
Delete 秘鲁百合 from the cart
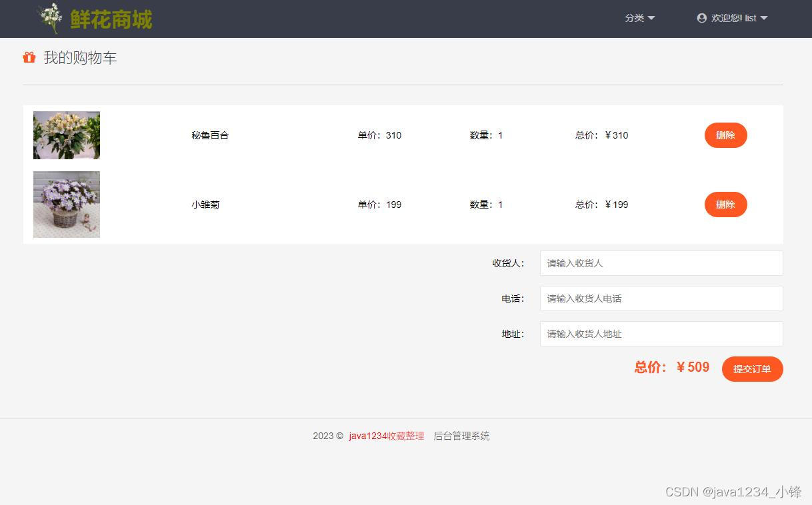[725, 135]
